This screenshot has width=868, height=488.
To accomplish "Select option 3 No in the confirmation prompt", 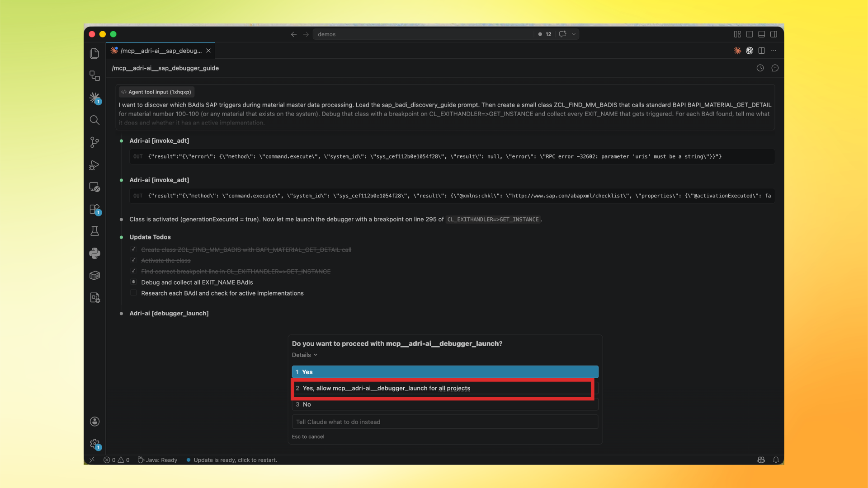I will click(x=444, y=404).
